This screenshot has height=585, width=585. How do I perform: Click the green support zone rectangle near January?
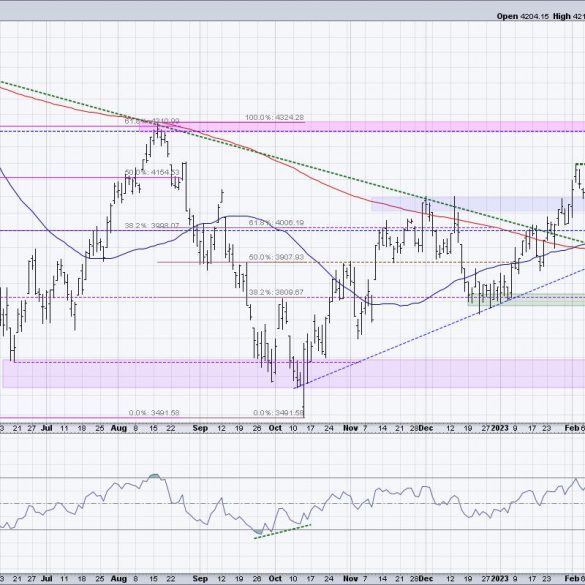(x=526, y=300)
